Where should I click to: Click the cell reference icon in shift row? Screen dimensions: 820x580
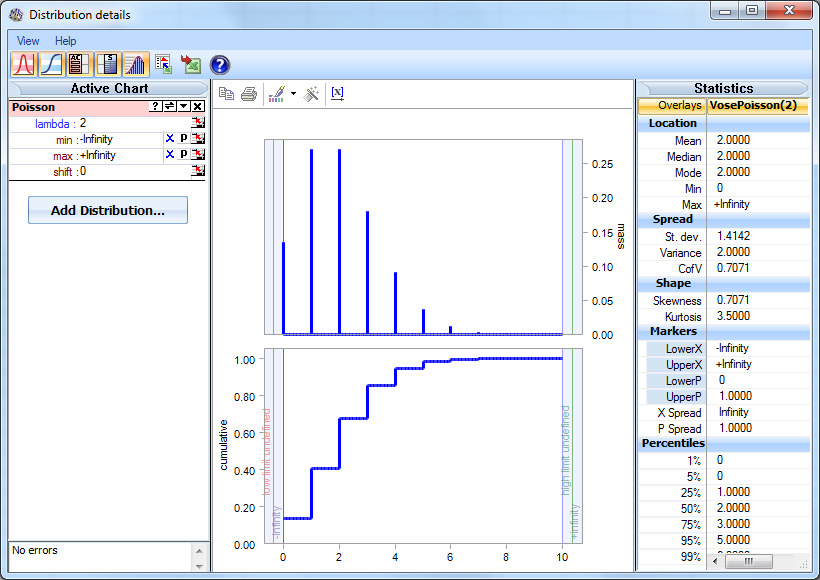[198, 170]
